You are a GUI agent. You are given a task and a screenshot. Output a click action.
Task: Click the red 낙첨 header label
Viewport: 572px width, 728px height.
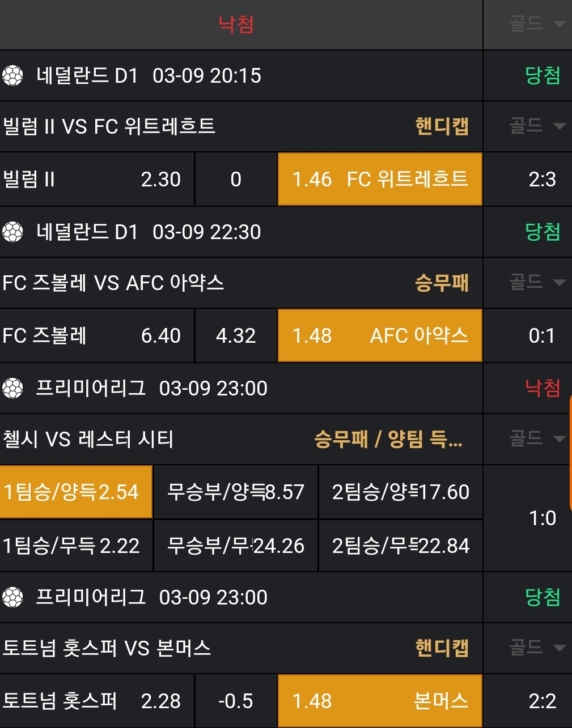click(x=236, y=24)
